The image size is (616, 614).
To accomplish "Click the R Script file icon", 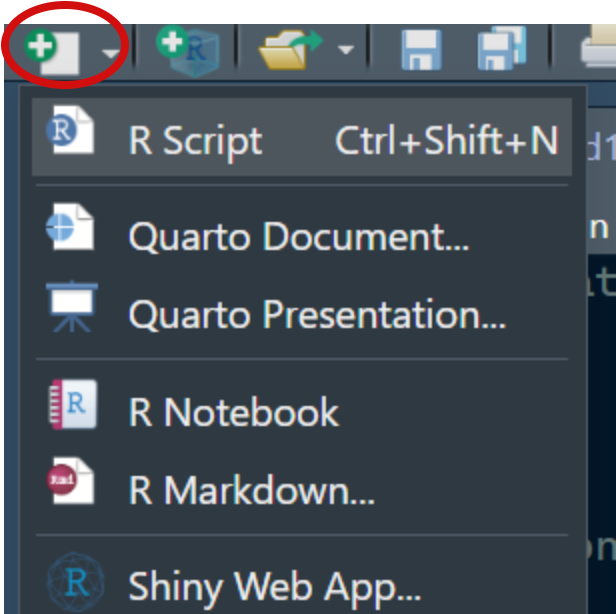I will coord(71,134).
